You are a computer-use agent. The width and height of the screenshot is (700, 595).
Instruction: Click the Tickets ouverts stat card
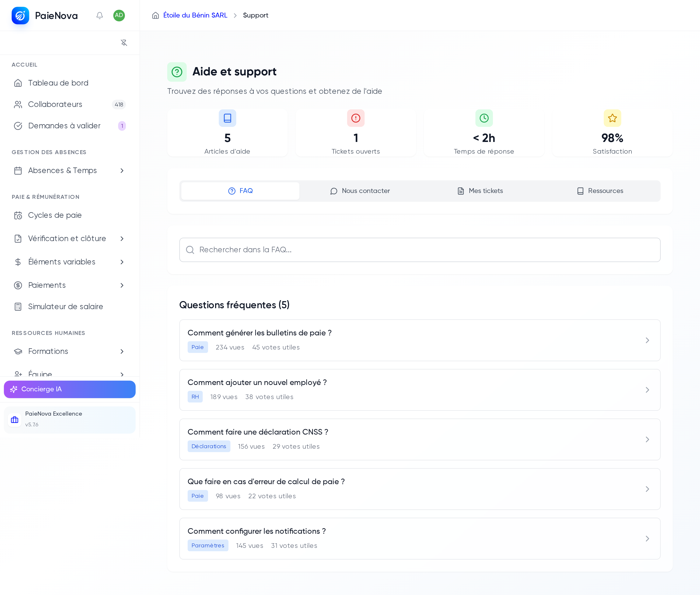tap(356, 133)
